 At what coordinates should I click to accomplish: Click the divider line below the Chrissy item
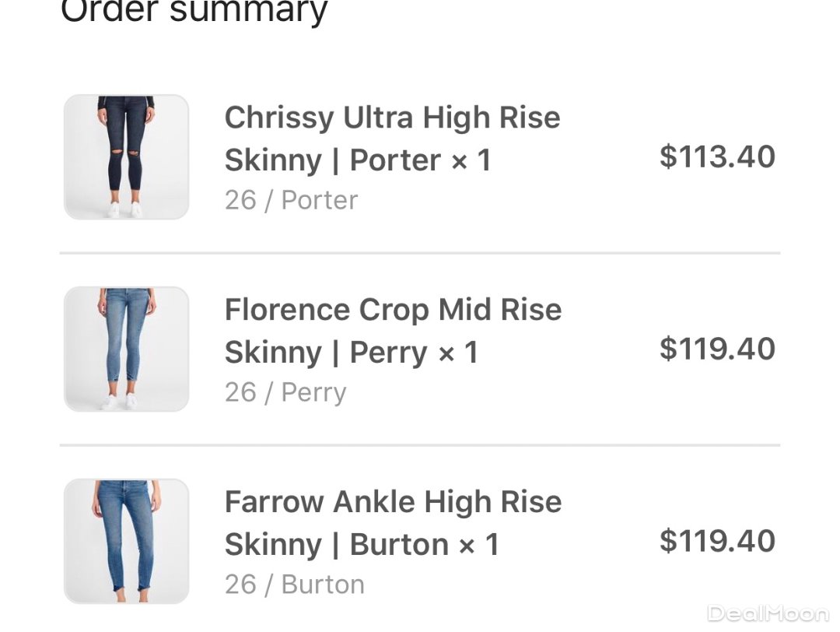click(x=420, y=253)
